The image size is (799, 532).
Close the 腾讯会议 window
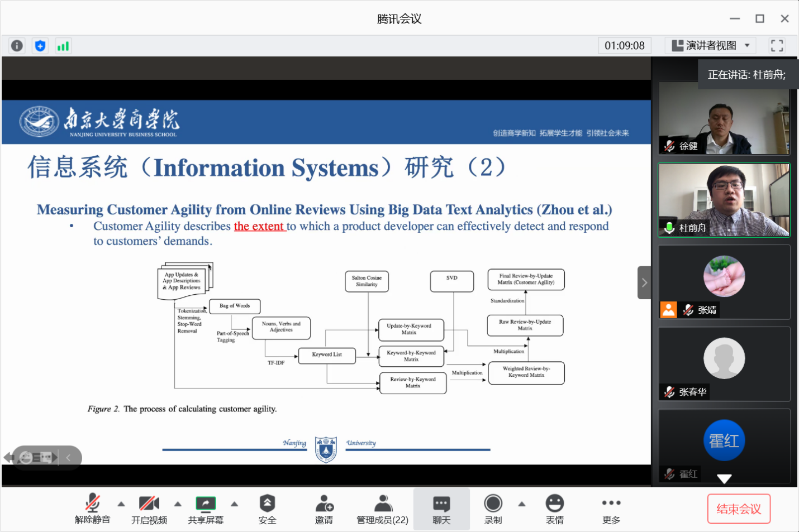tap(784, 19)
